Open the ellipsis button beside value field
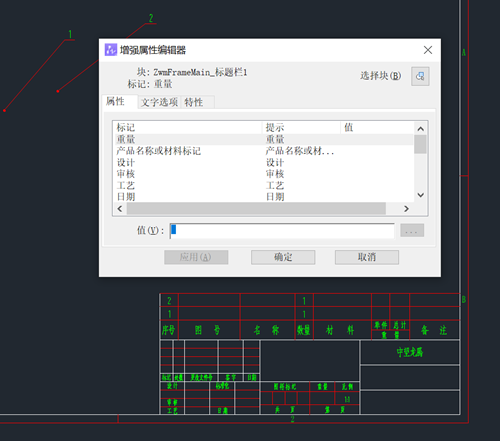 [412, 230]
